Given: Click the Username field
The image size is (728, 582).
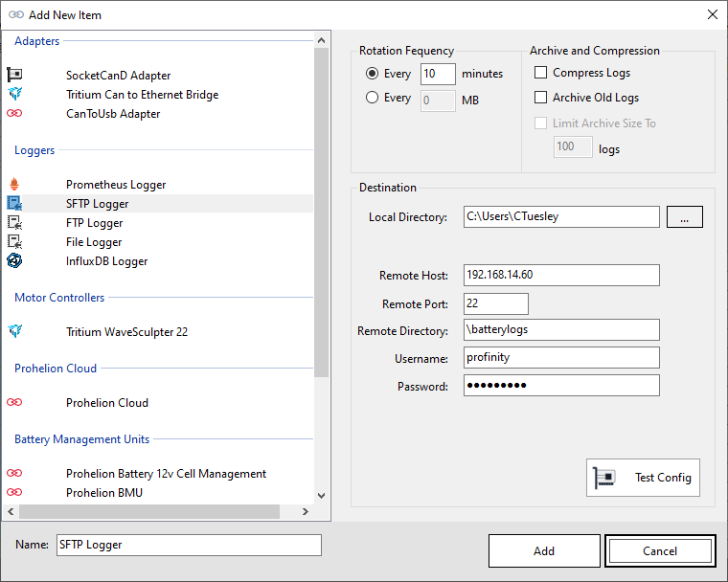Looking at the screenshot, I should [561, 357].
